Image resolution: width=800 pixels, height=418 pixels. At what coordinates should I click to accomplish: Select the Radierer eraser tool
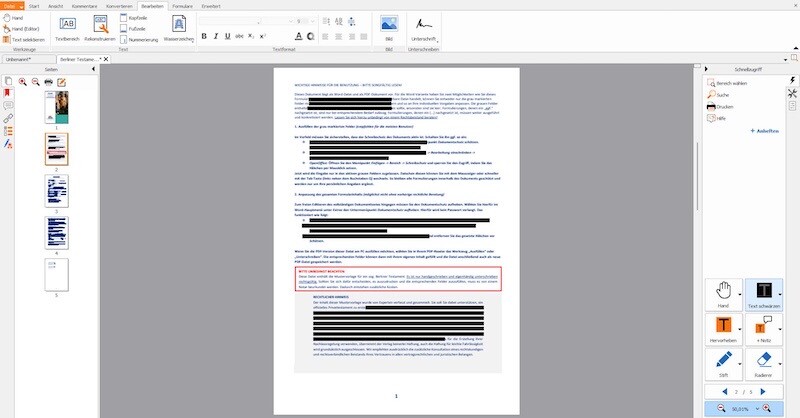(763, 364)
